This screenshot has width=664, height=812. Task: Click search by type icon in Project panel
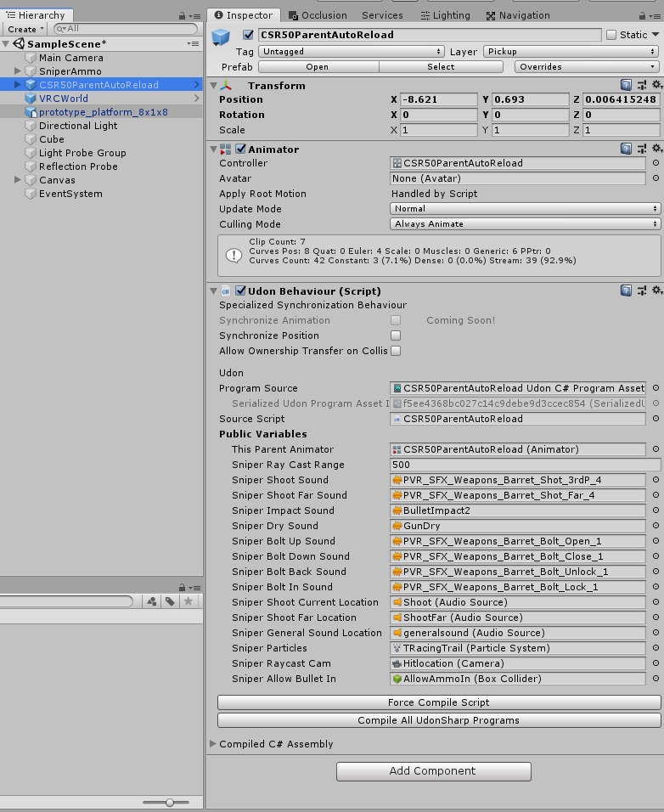pyautogui.click(x=152, y=601)
